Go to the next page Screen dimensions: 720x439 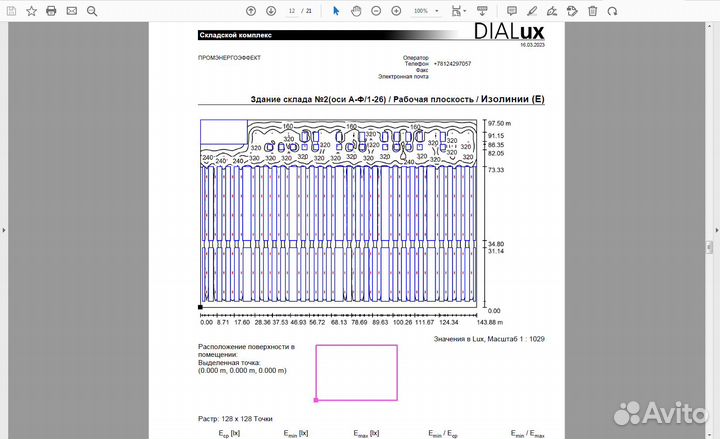pos(270,11)
